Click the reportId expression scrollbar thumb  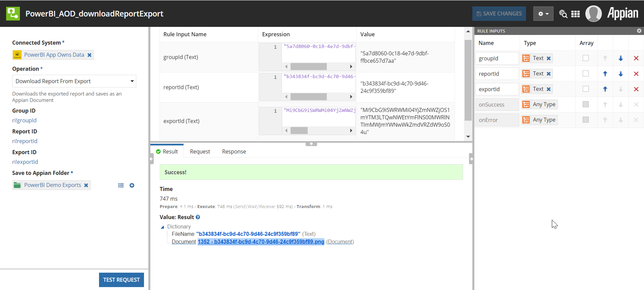[x=308, y=97]
